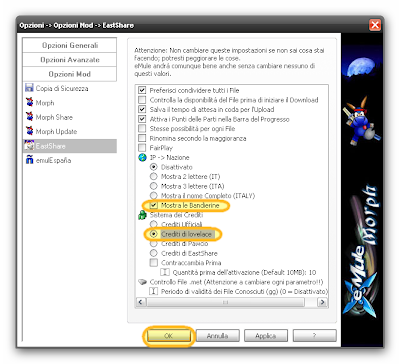The height and width of the screenshot is (364, 400).
Task: Close the EastShare options dialog
Action: [x=375, y=25]
